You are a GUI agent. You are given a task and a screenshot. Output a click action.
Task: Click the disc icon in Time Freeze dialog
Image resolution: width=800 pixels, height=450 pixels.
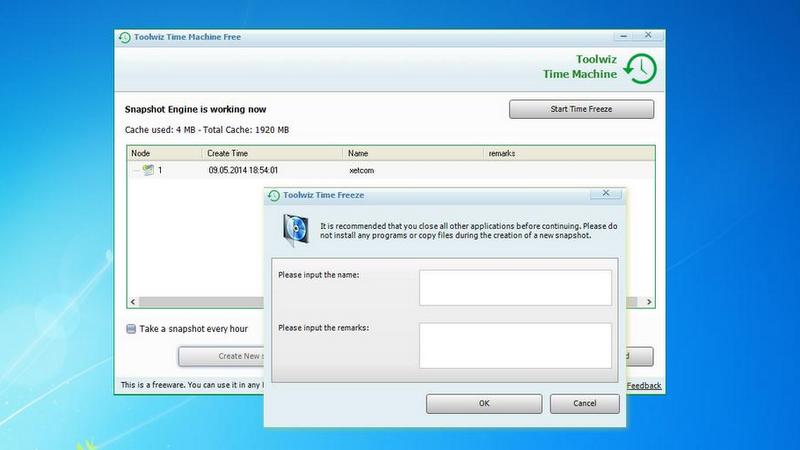[x=296, y=230]
